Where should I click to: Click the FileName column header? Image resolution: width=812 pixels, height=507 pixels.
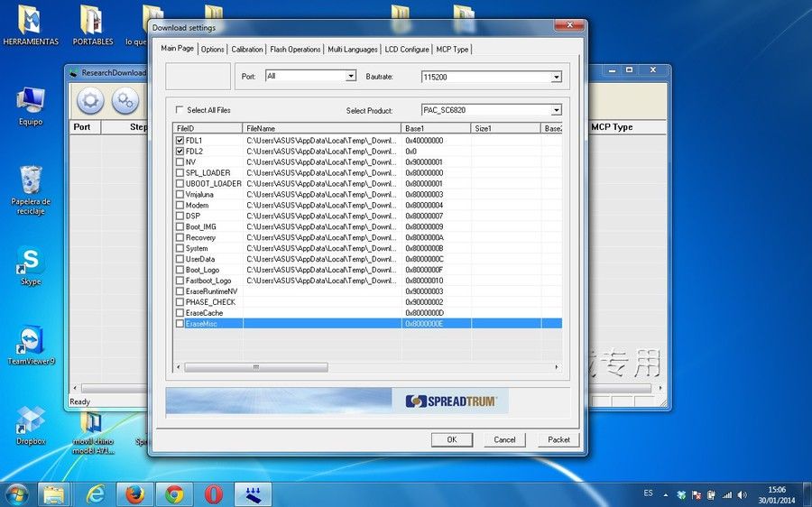click(321, 128)
